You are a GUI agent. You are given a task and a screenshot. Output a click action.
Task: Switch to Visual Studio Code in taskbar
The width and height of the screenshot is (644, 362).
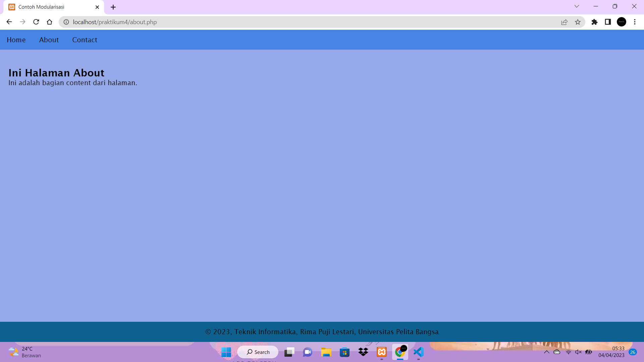click(x=419, y=352)
